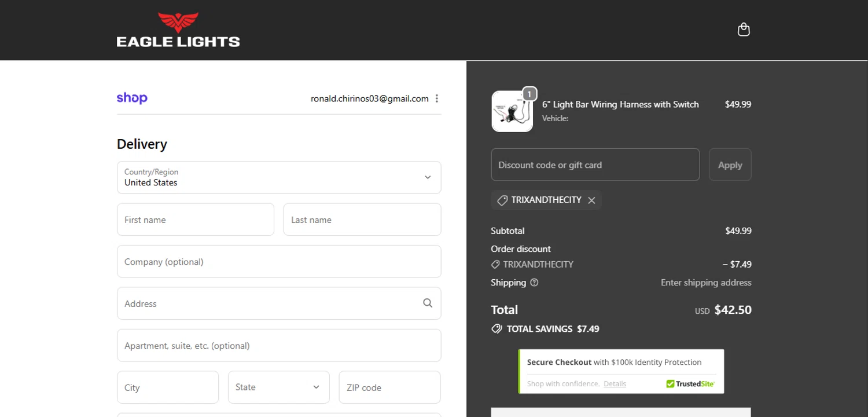Click the order discount amount – $7.49

(x=737, y=264)
